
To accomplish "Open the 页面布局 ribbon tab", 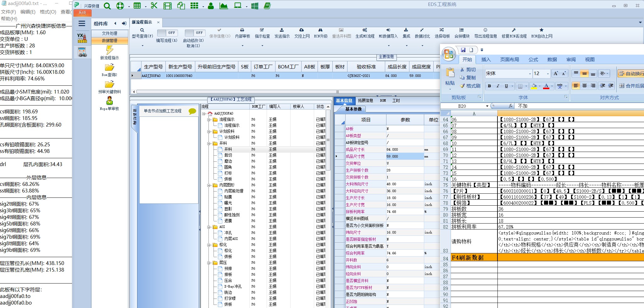I will click(x=509, y=60).
